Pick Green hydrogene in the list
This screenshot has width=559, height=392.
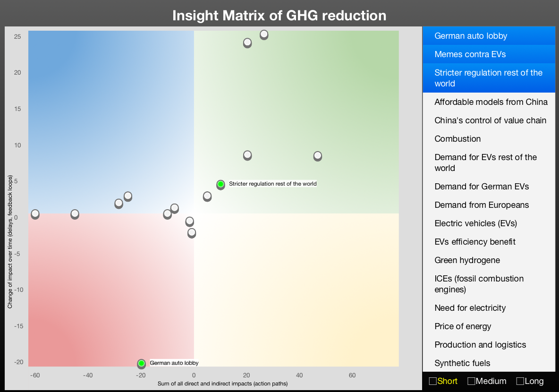click(x=467, y=260)
